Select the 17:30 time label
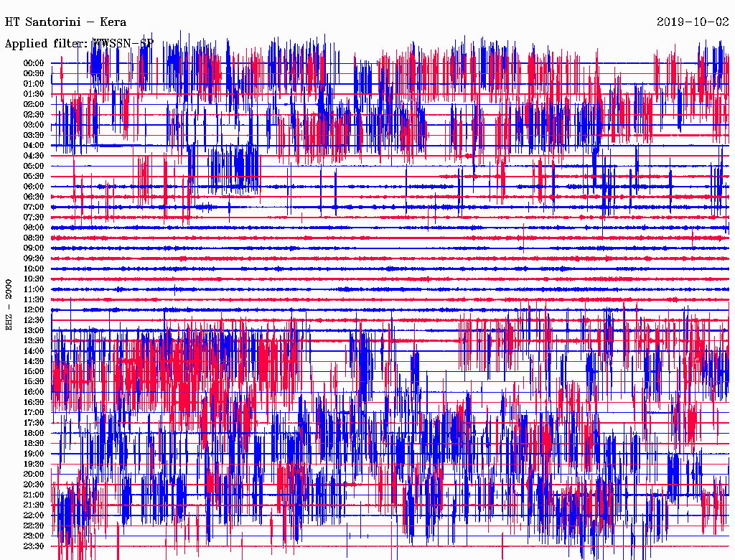 tap(34, 423)
